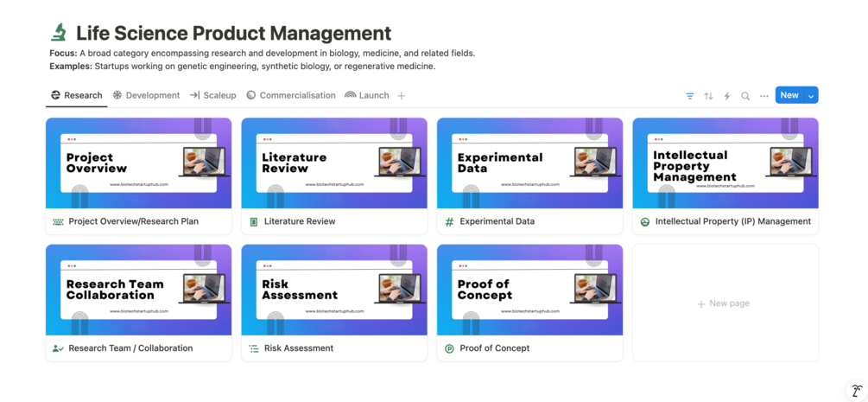Add a new view with plus icon
The width and height of the screenshot is (868, 402).
coord(402,96)
